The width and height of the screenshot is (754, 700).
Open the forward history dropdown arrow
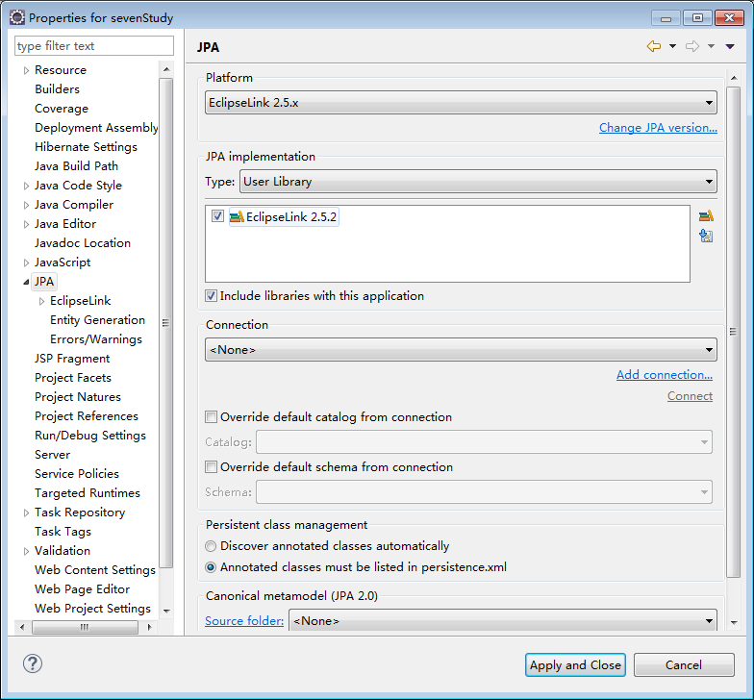point(711,46)
